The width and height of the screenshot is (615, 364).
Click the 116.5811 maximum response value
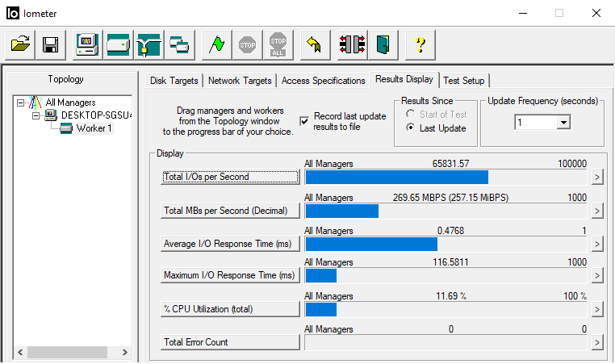click(450, 262)
